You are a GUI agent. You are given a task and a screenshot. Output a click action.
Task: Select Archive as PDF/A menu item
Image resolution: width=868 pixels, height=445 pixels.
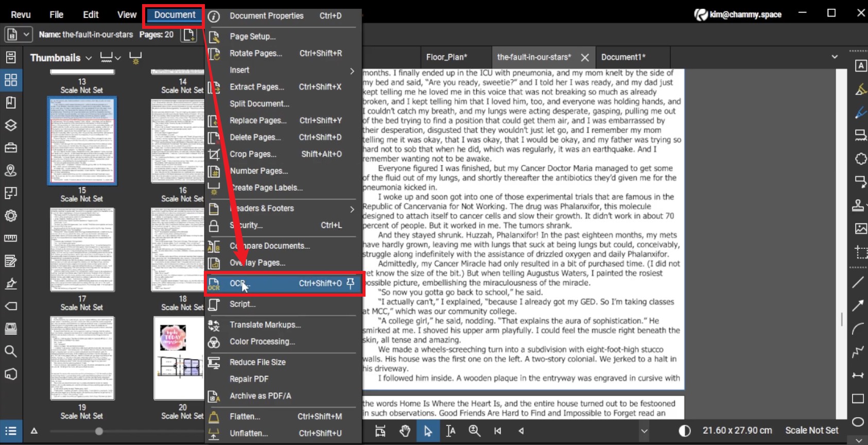click(283, 396)
